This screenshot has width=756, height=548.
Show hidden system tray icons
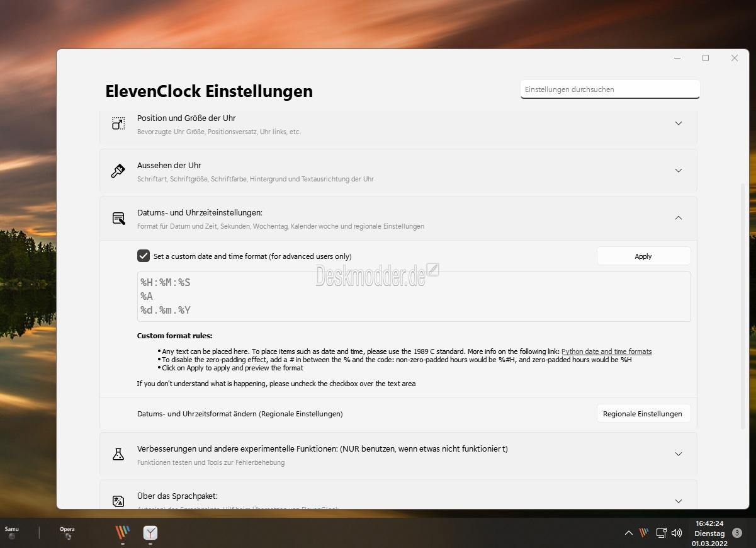tap(628, 533)
